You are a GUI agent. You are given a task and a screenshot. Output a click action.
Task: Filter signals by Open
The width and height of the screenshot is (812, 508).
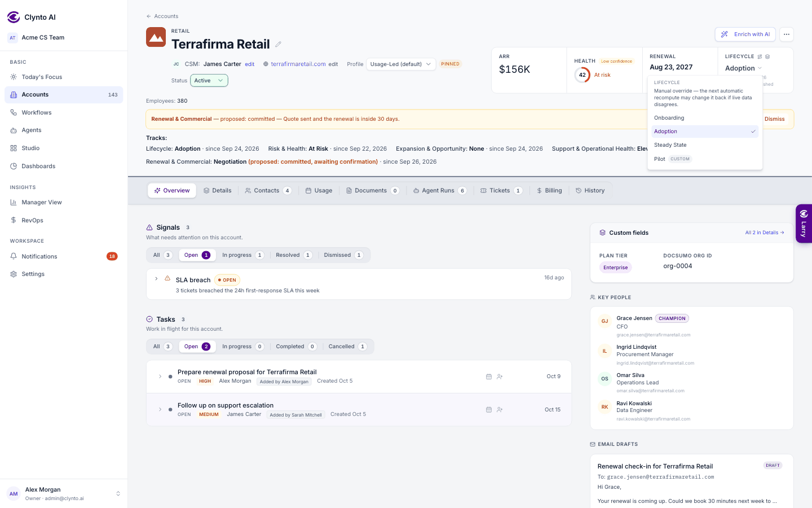point(197,255)
